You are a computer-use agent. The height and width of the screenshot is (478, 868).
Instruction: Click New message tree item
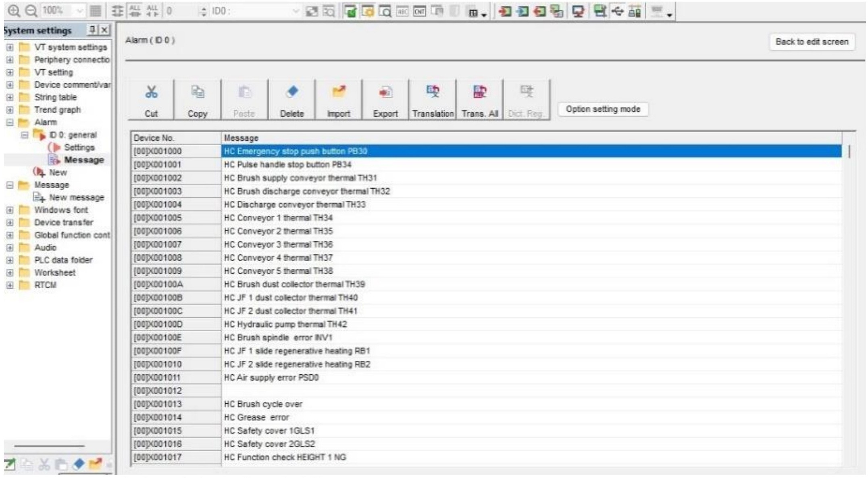(76, 197)
